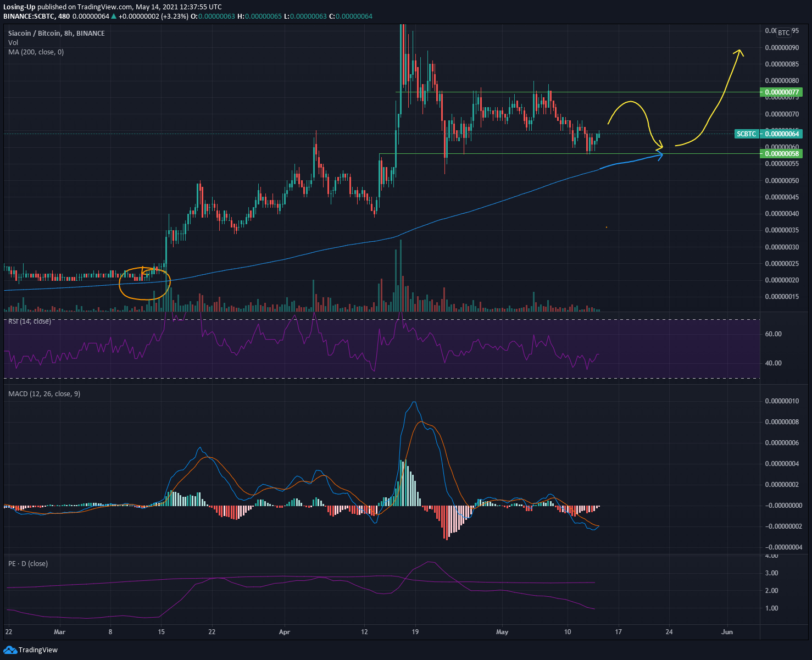
Task: Open the RSI (14, close) indicator label
Action: point(29,321)
